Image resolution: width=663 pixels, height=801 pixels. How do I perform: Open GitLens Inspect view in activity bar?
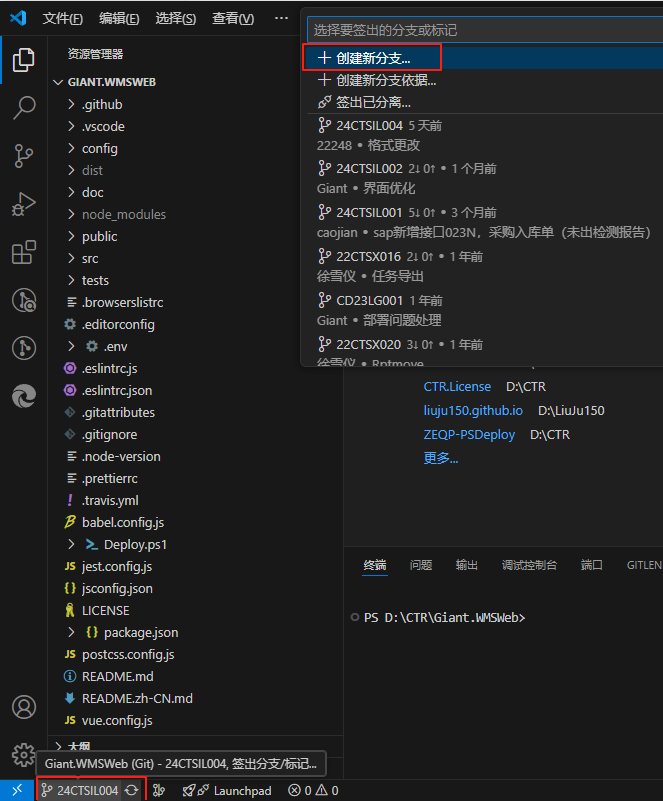tap(23, 300)
